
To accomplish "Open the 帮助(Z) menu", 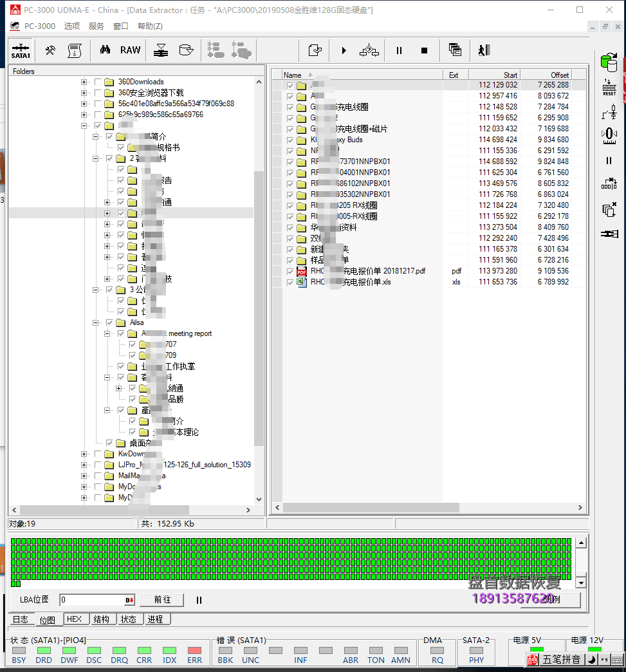I will tap(150, 26).
